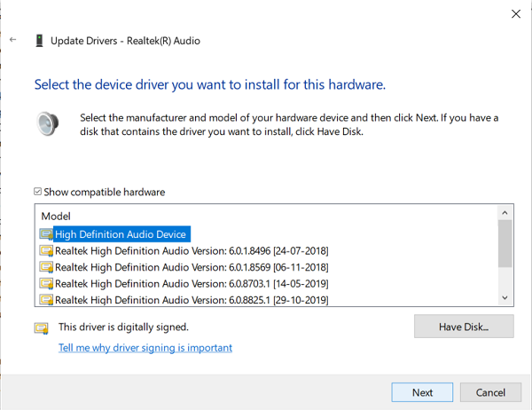Open Tell me why driver signing is important
This screenshot has width=532, height=410.
point(145,348)
